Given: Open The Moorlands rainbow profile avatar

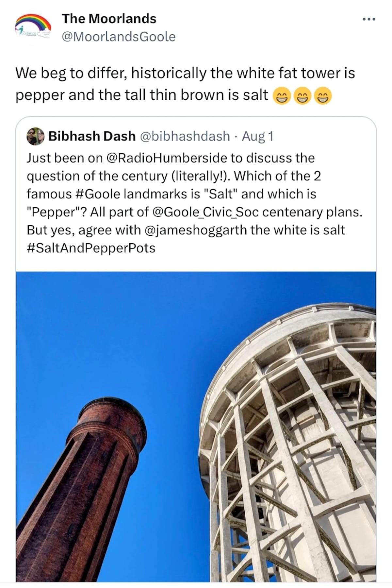Looking at the screenshot, I should [33, 28].
